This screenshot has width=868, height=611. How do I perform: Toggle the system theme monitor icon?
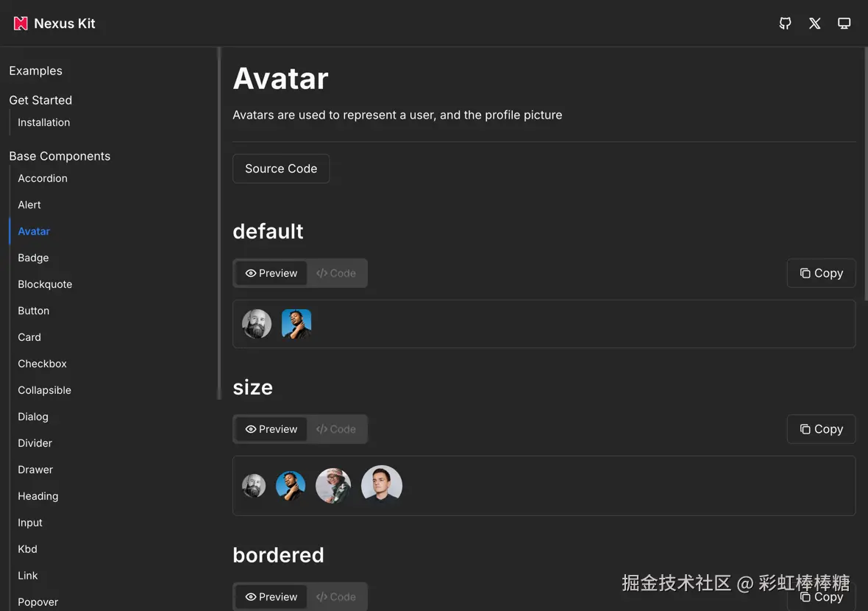click(x=844, y=24)
